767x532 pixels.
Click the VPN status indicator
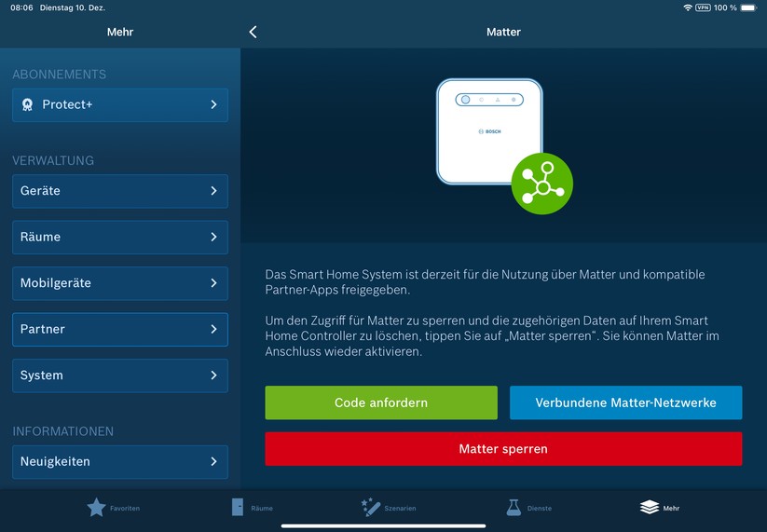click(703, 7)
